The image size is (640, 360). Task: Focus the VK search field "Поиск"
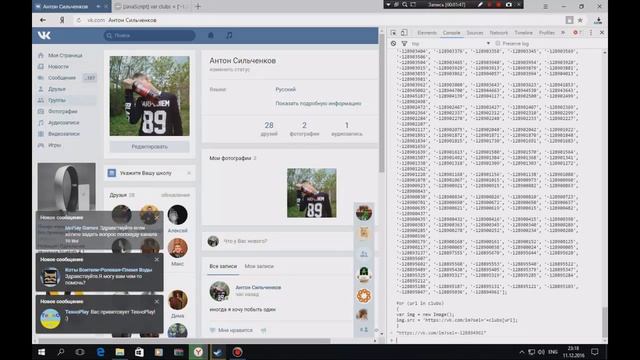(149, 36)
